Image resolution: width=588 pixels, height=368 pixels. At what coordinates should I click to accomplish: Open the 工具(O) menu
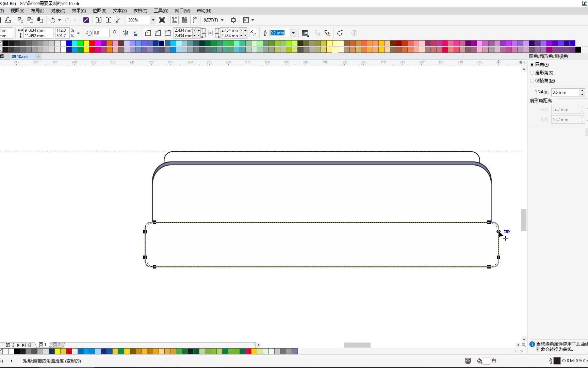[x=161, y=11]
